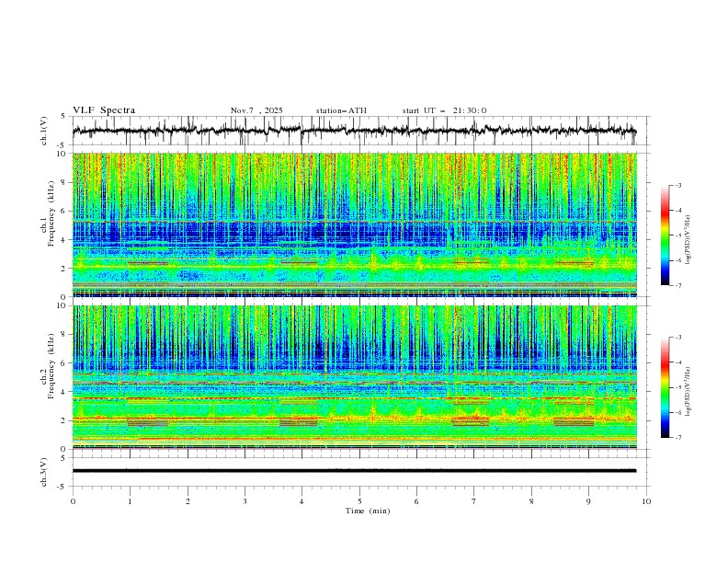This screenshot has width=728, height=563.
Task: Click the ch.1 colorbar "log(PSD)(V²/Hz)" label
Action: click(x=688, y=240)
